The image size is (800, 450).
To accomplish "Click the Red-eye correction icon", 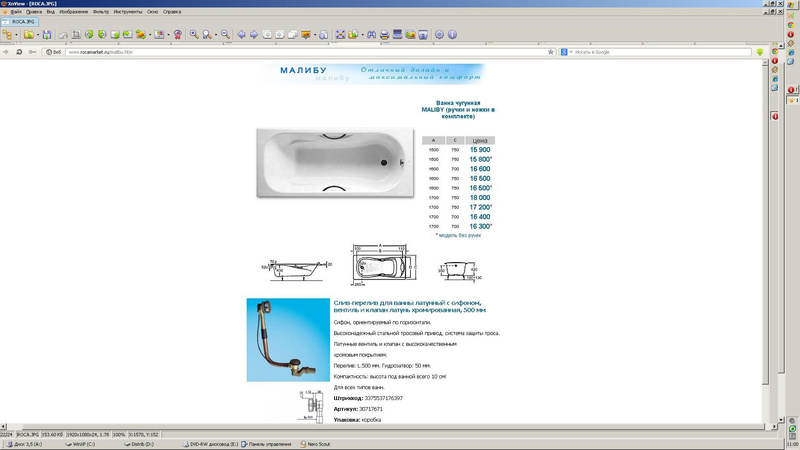I will (178, 35).
